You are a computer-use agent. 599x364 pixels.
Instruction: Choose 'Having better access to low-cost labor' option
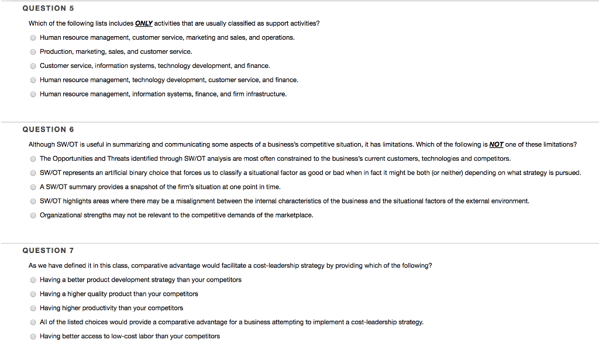click(x=33, y=336)
